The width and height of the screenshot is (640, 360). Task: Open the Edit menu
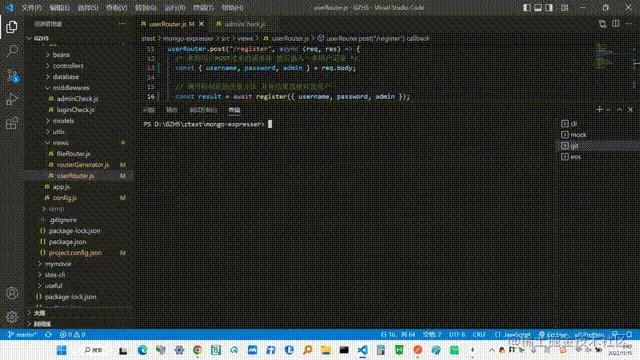click(59, 8)
